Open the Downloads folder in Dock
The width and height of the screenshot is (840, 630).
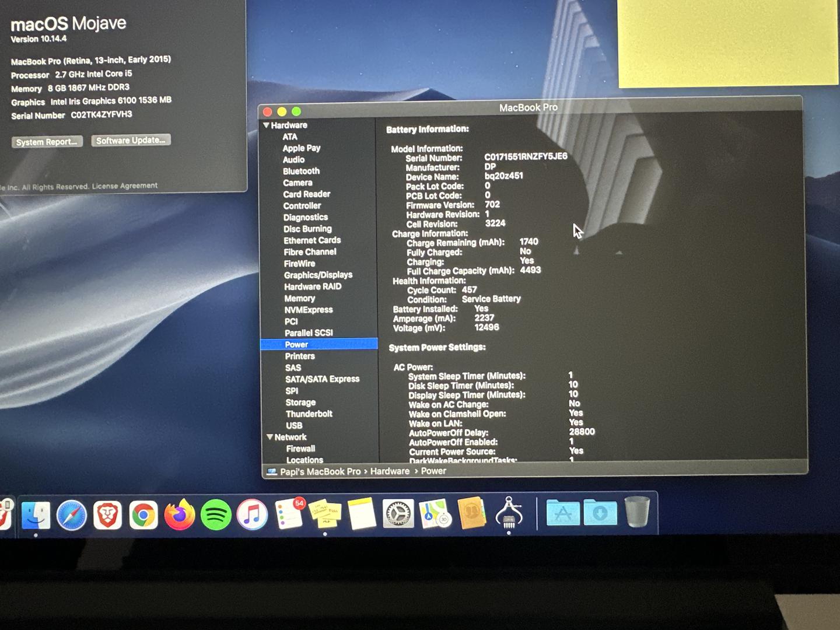coord(600,512)
